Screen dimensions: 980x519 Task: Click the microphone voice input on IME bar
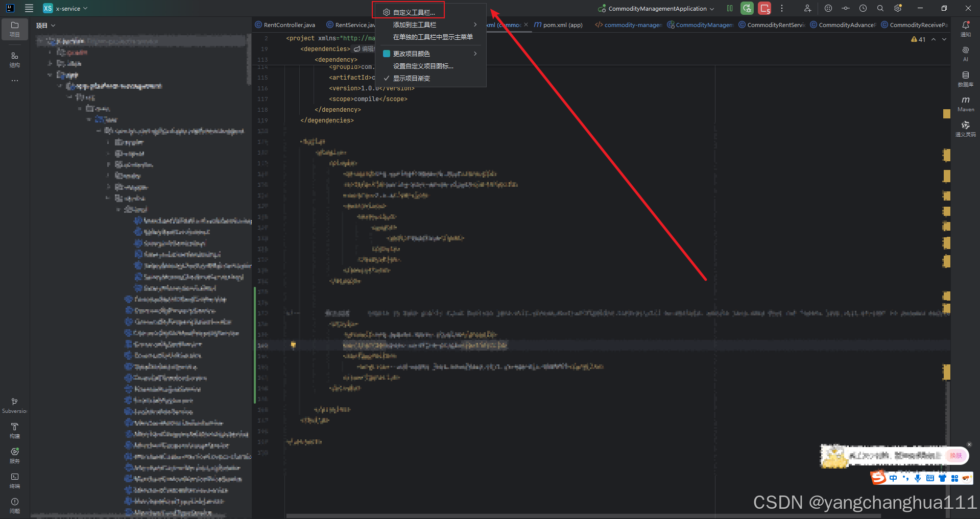(x=918, y=478)
